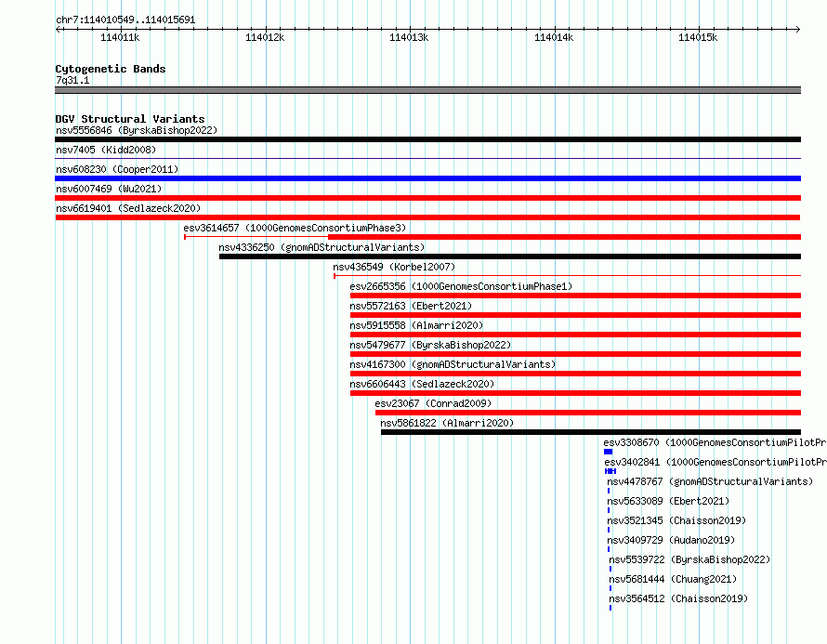
Task: Click nsv5633089 (Ebert2021) label
Action: click(x=668, y=501)
